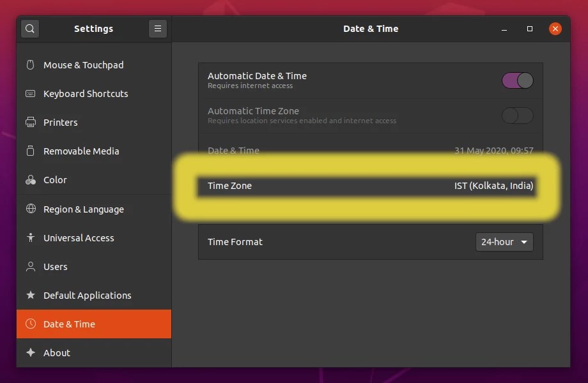588x383 pixels.
Task: Open Settings search with the magnifier icon
Action: [x=29, y=29]
